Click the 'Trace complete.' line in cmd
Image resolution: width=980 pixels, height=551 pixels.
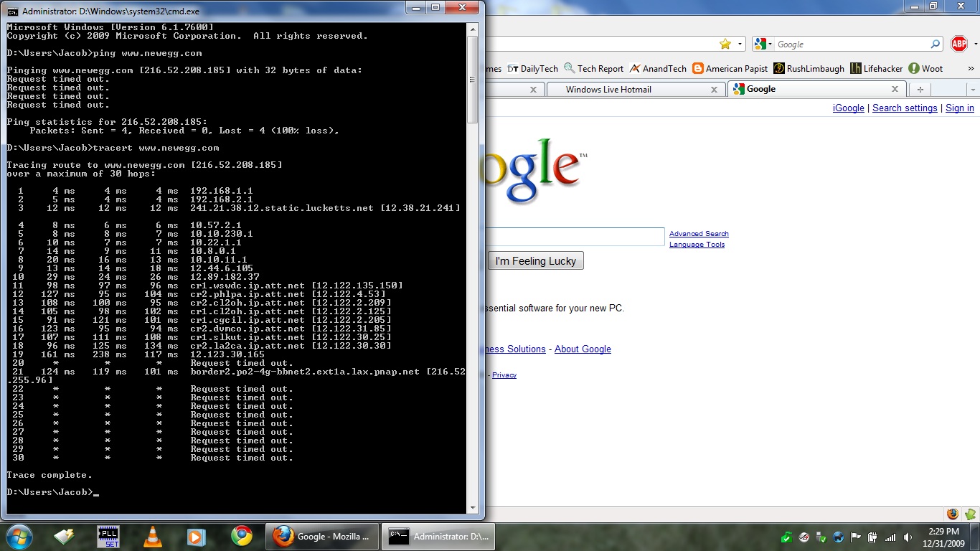point(50,475)
